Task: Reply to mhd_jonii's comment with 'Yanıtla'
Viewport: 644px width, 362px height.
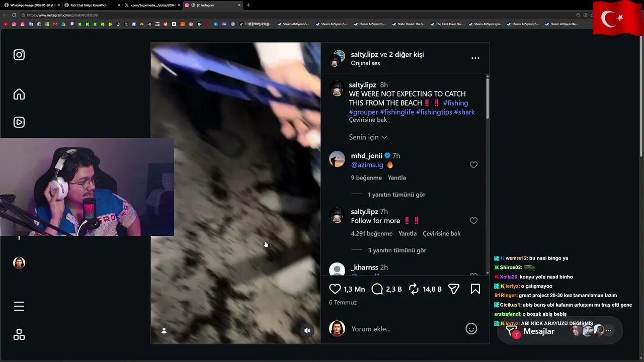Action: point(397,178)
